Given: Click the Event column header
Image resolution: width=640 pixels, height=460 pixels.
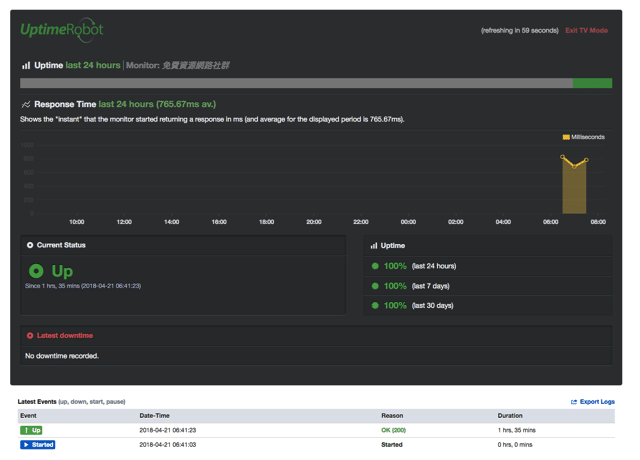Looking at the screenshot, I should point(28,416).
